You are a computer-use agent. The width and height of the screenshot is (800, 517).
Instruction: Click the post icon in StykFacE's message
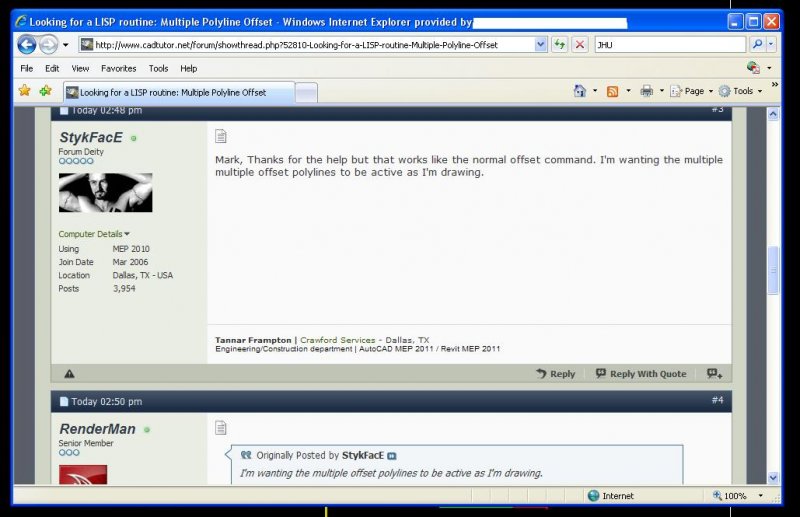(x=220, y=136)
